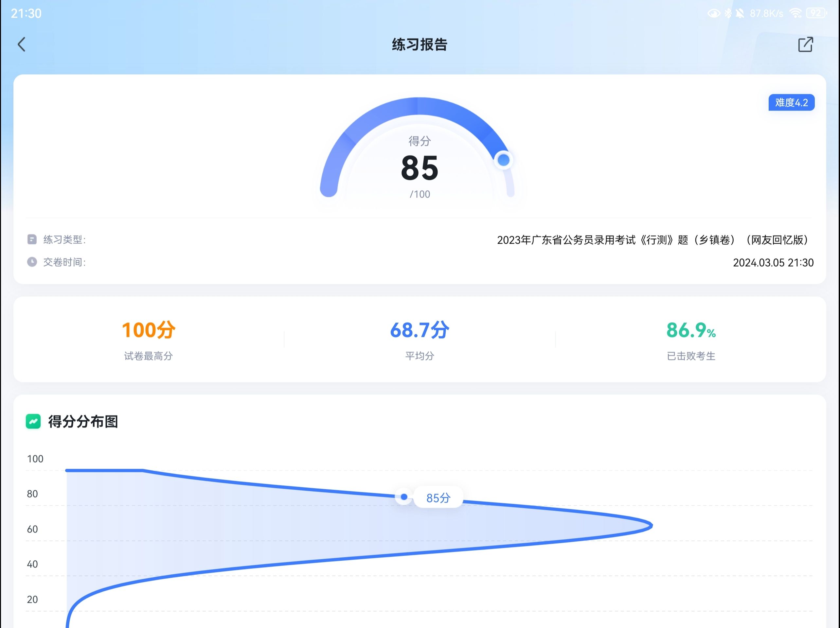
Task: Click the 86.9% defeated candidates value
Action: click(x=691, y=330)
